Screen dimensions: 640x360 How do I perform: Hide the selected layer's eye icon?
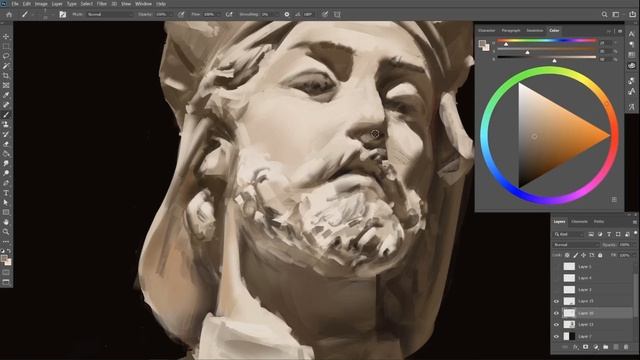556,313
